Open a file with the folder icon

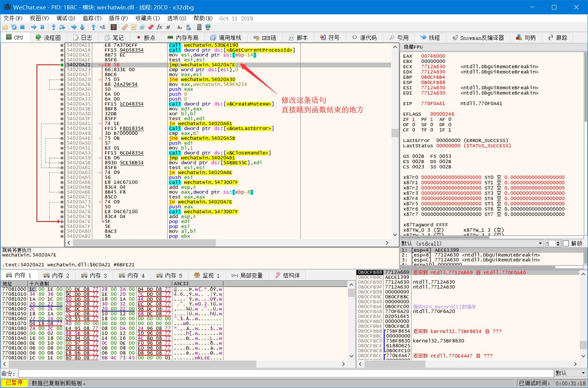click(5, 27)
